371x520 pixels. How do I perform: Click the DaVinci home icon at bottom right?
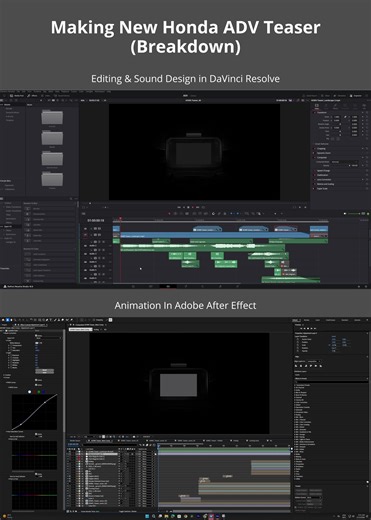358,286
